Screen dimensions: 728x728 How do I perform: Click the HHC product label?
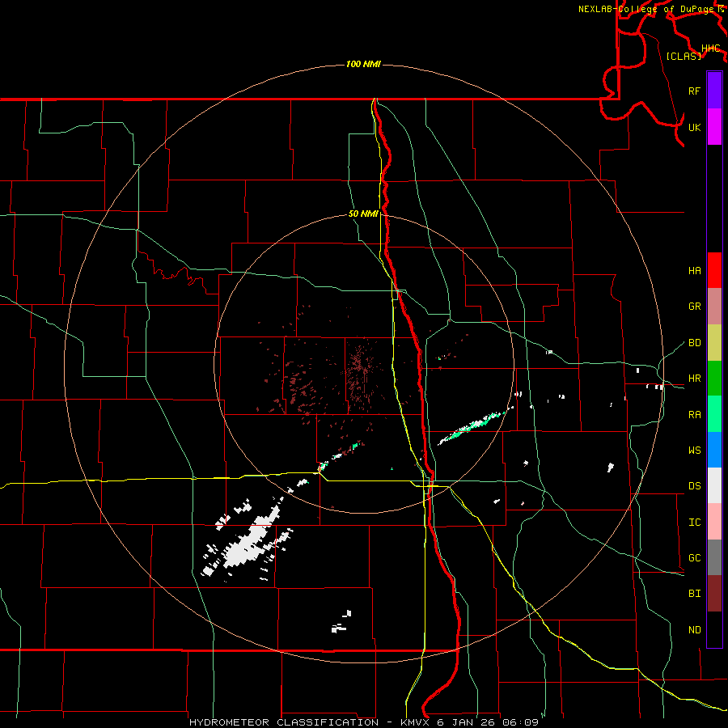[710, 49]
